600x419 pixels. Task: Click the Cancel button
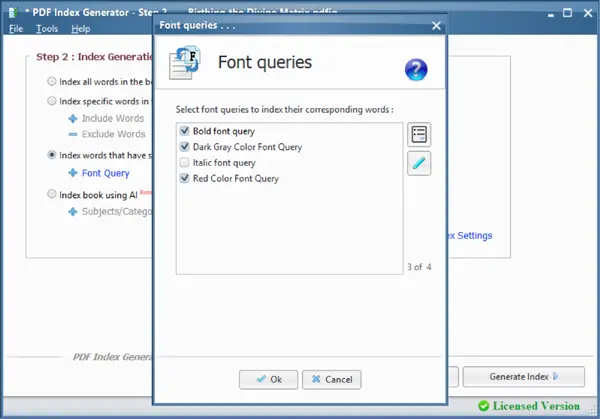[331, 380]
